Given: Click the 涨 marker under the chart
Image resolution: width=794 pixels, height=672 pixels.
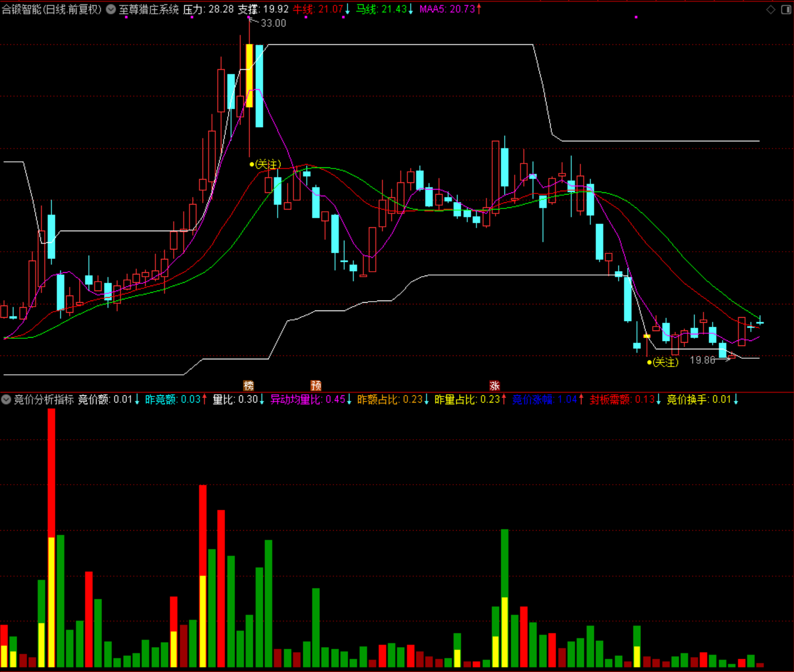Looking at the screenshot, I should (x=495, y=385).
